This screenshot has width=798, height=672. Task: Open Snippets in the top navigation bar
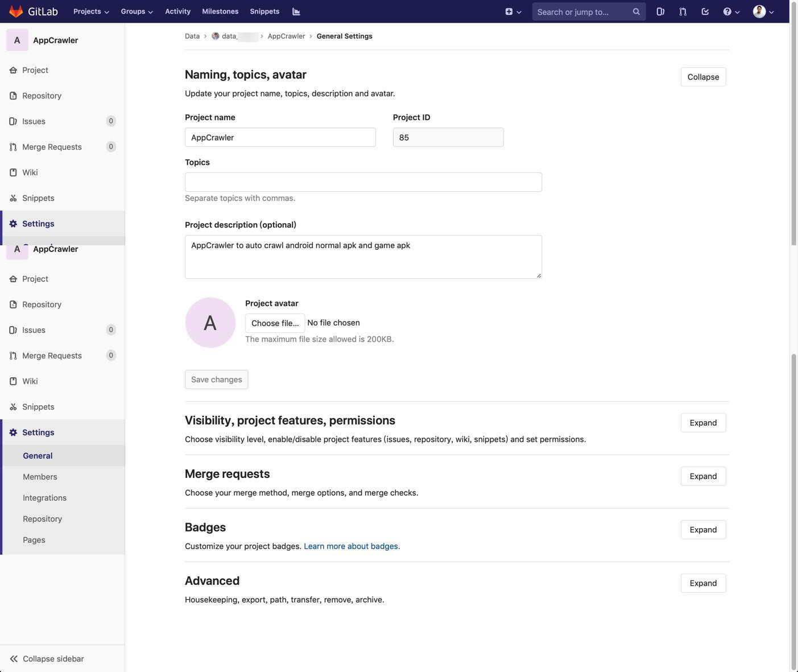(264, 11)
